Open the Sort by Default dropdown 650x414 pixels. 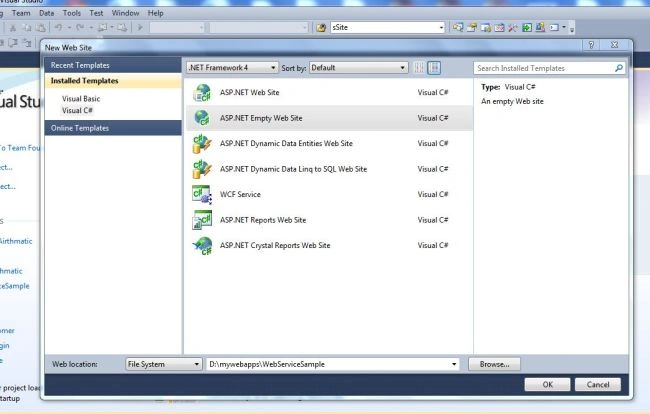[358, 68]
